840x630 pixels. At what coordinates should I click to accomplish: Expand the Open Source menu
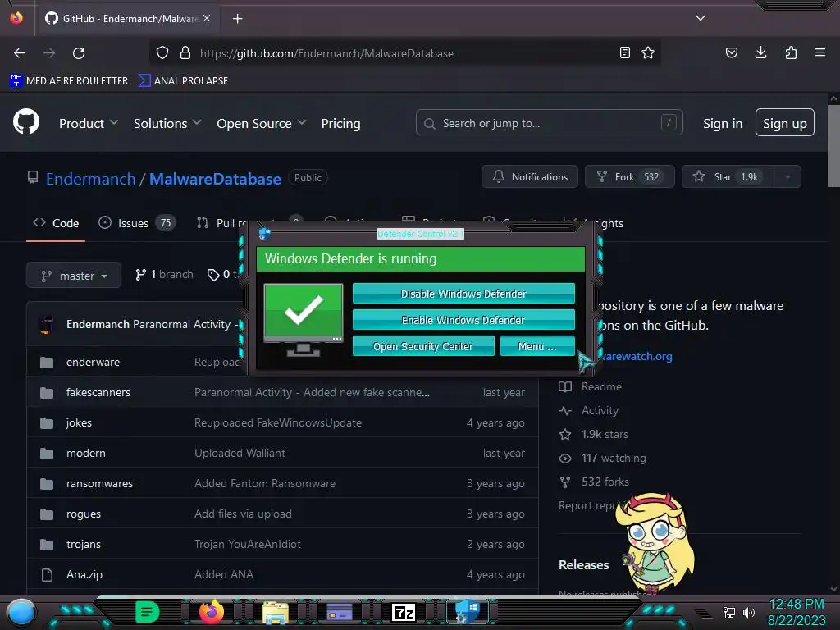pyautogui.click(x=262, y=123)
